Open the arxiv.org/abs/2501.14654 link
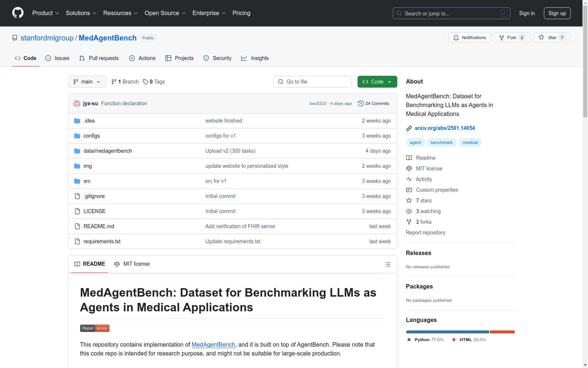 445,128
